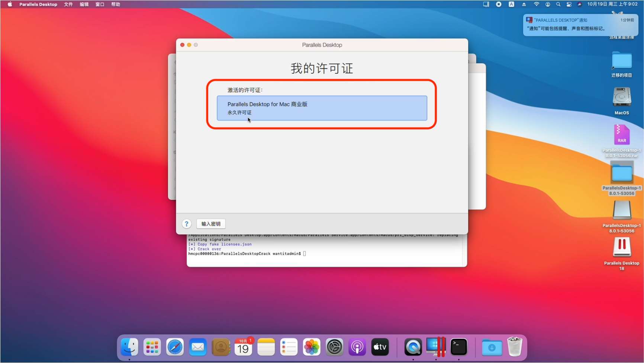
Task: Select the ParallelsDesktop-18.0.1-53056 folder icon
Action: 622,173
